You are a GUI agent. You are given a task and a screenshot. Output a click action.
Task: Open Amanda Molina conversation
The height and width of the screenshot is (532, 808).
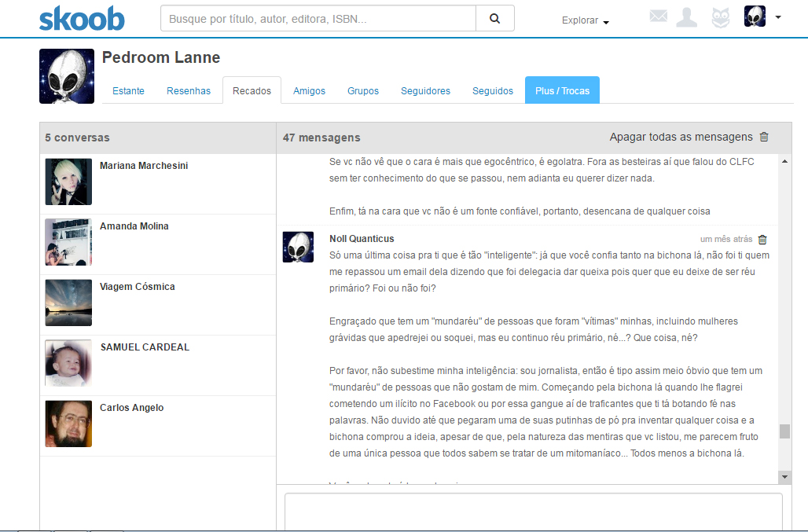click(158, 244)
